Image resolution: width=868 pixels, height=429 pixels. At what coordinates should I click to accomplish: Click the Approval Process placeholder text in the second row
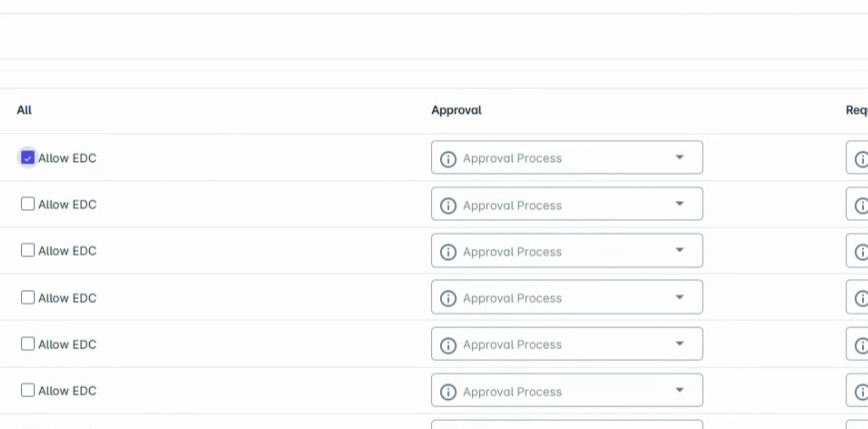512,206
